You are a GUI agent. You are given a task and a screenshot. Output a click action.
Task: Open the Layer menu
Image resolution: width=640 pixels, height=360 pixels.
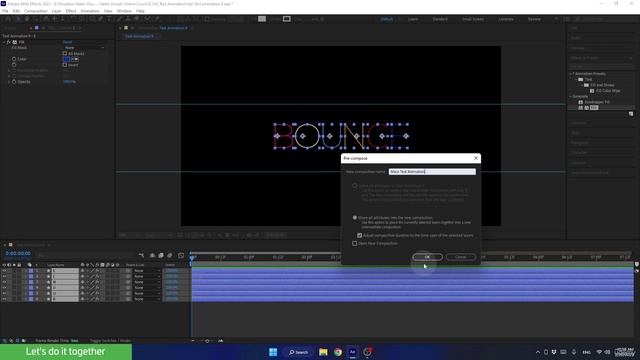pos(56,11)
